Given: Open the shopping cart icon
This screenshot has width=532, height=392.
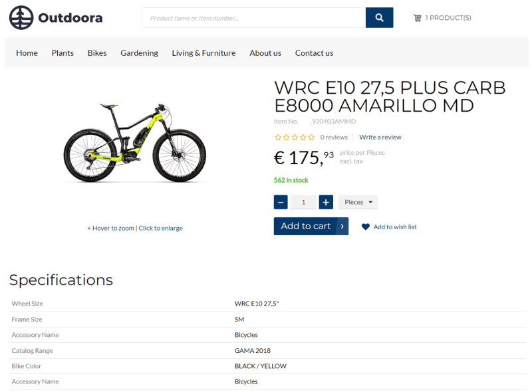Looking at the screenshot, I should (x=417, y=18).
